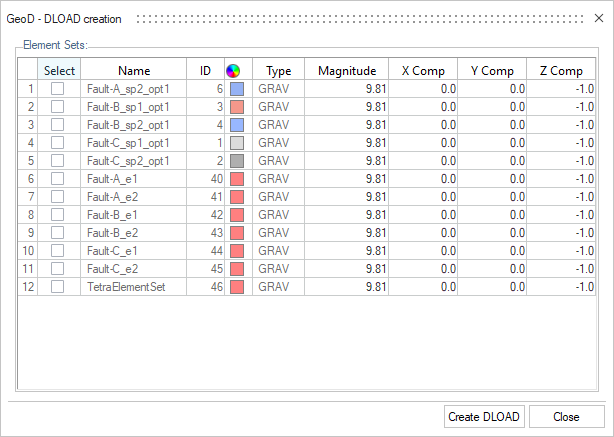Click the 9.81 magnitude cell for Fault-B_sp2_opt1
The image size is (614, 437).
(347, 125)
